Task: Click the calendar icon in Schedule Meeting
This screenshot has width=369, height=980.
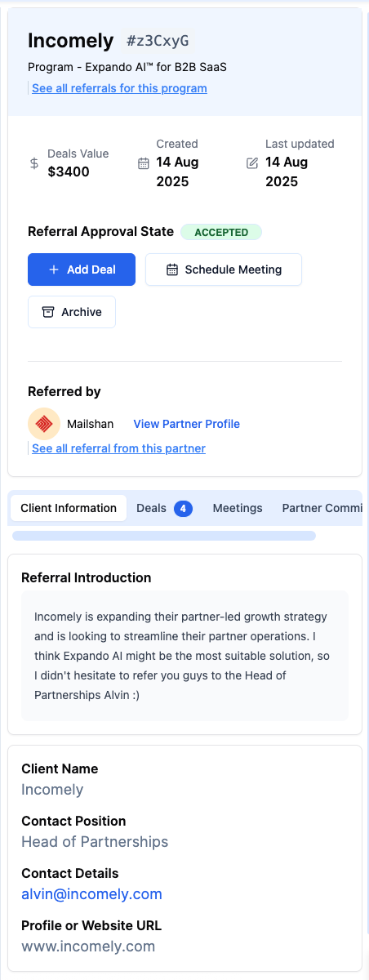Action: [172, 269]
